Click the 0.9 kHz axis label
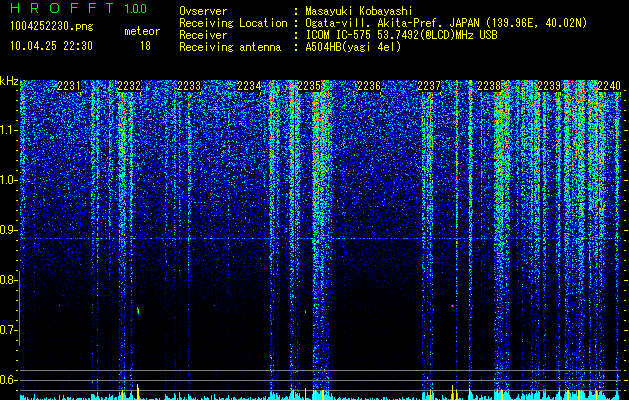 9,230
